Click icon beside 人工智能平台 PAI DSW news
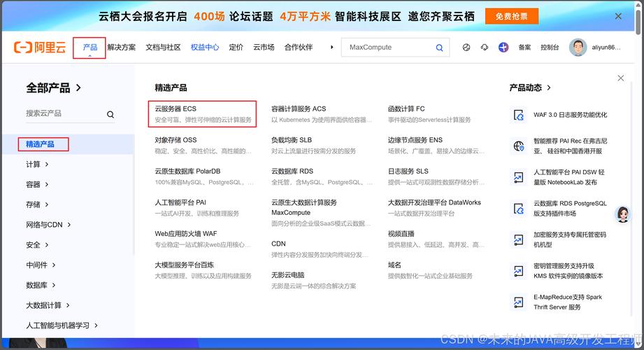This screenshot has height=350, width=644. tap(519, 177)
